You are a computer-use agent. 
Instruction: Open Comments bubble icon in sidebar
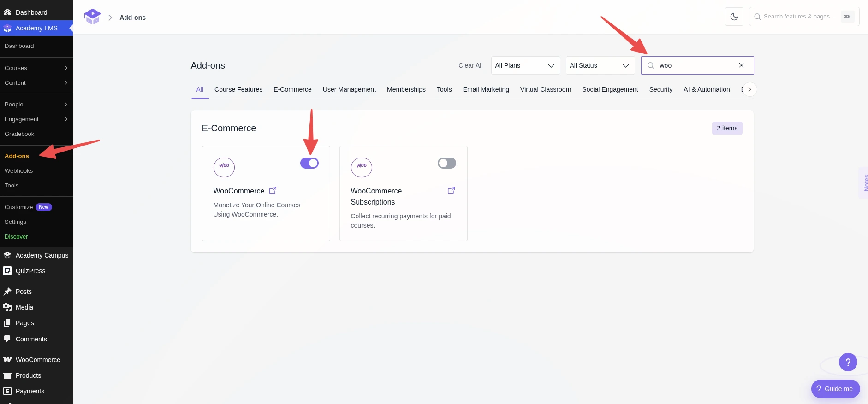pyautogui.click(x=7, y=339)
